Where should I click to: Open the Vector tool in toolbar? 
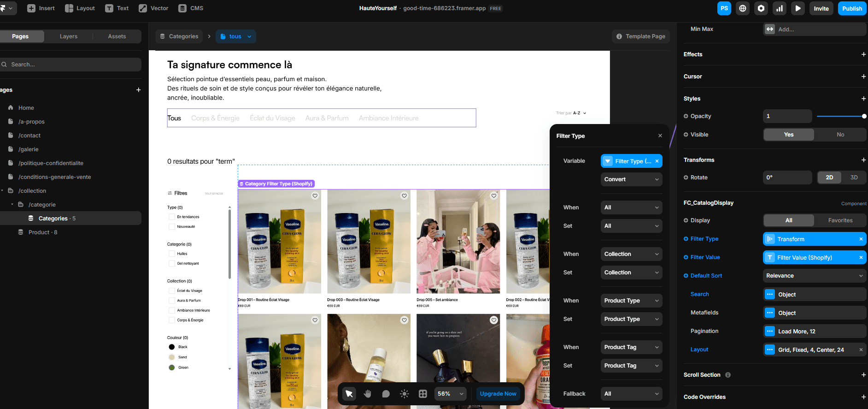tap(153, 8)
